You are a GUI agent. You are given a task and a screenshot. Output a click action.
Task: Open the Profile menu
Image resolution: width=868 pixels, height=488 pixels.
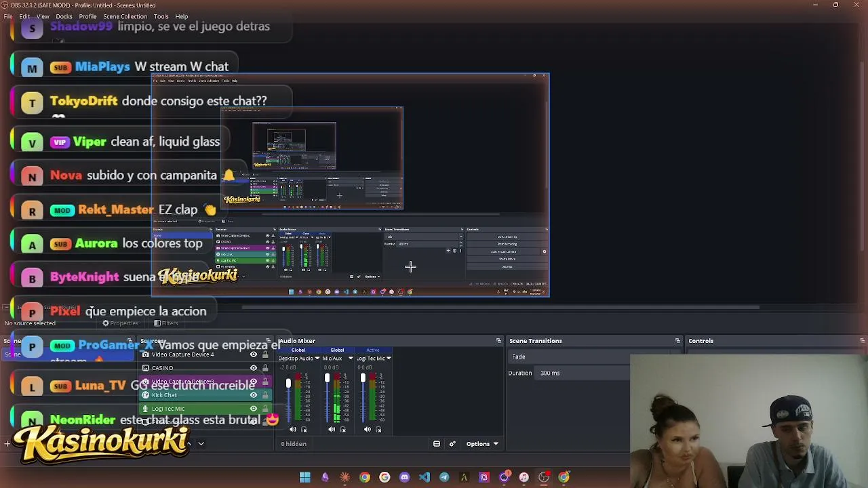coord(87,16)
